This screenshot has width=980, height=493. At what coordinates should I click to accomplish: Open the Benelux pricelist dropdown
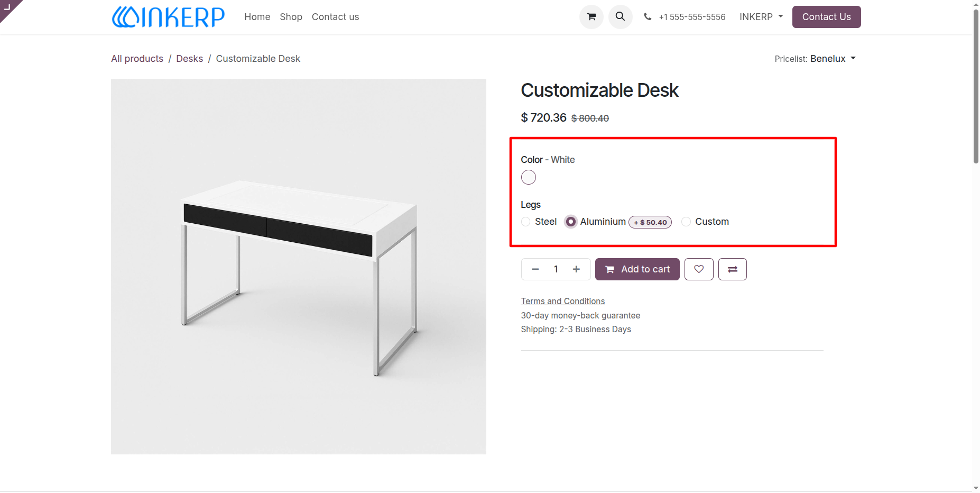(x=833, y=59)
